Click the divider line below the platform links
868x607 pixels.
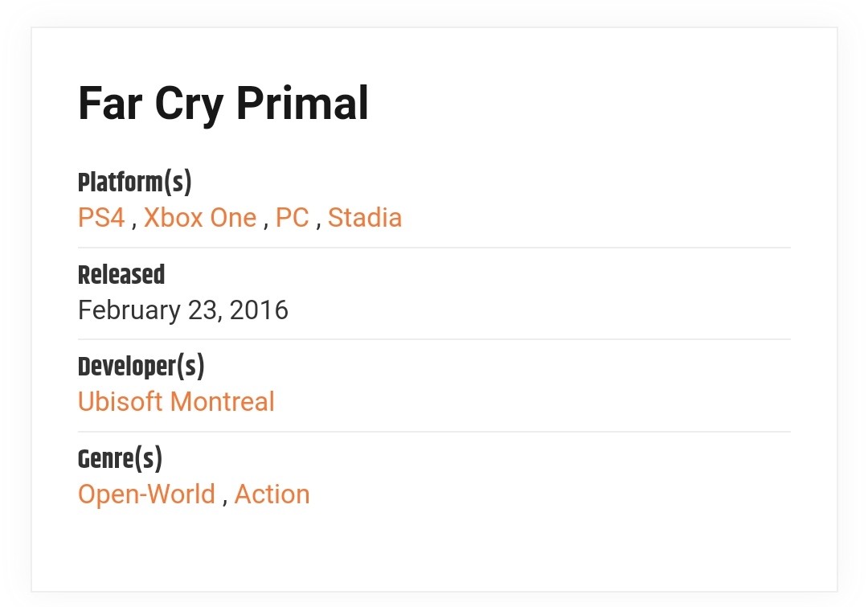434,248
